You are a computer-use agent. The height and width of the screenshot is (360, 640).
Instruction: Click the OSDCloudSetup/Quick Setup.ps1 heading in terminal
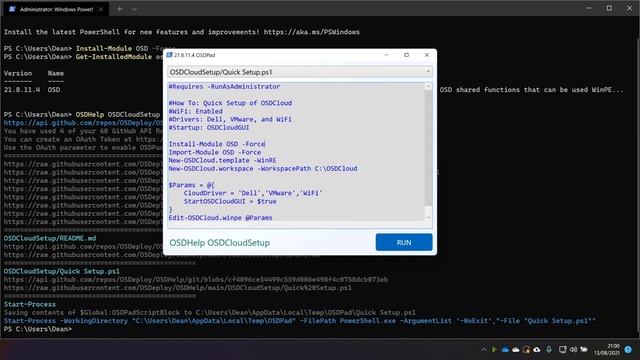point(62,271)
